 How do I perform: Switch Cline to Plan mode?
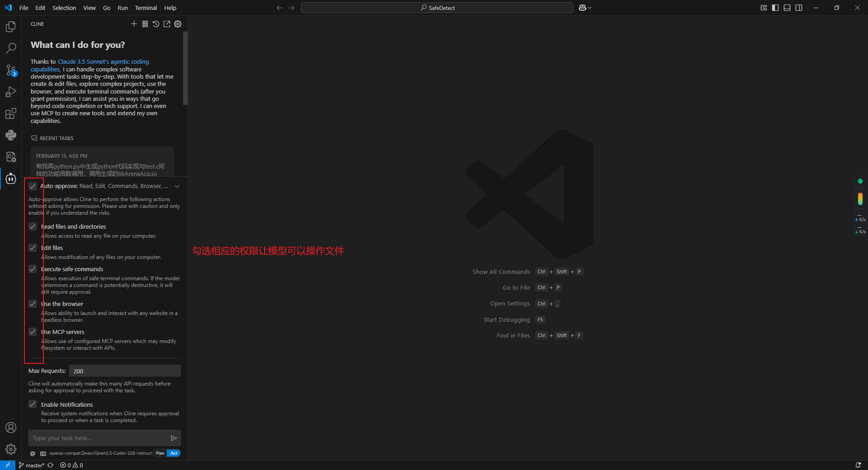pos(160,453)
